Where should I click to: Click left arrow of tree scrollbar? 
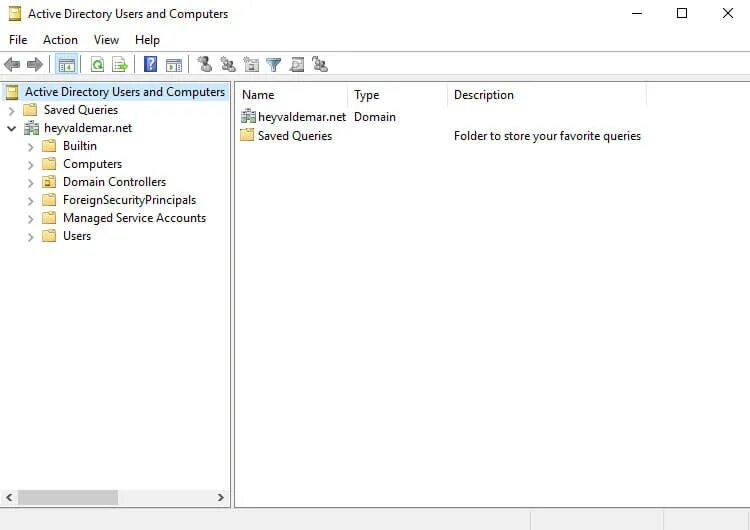click(9, 497)
